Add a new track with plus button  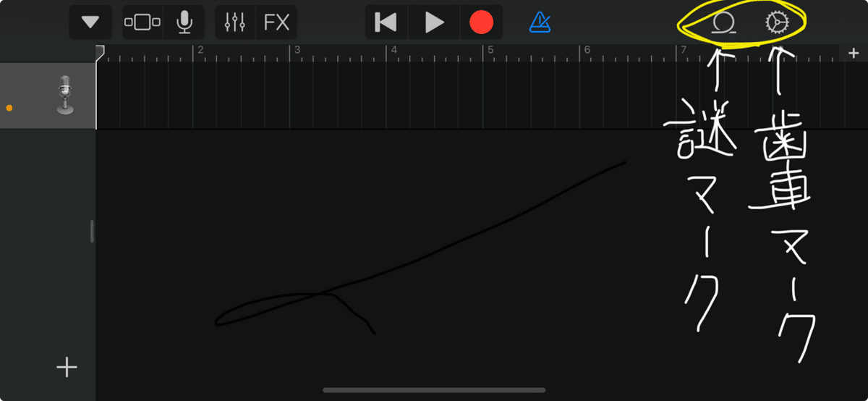click(x=67, y=367)
